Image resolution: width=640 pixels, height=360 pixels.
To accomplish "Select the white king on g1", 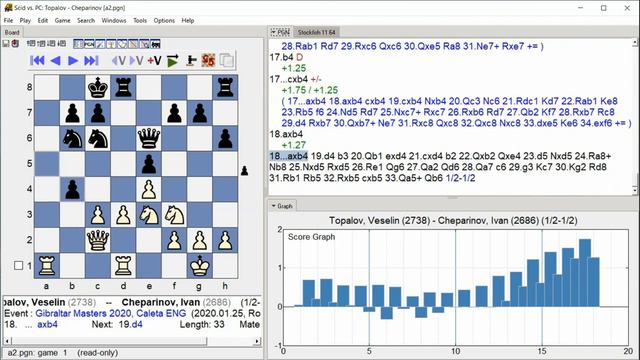I will [x=200, y=266].
